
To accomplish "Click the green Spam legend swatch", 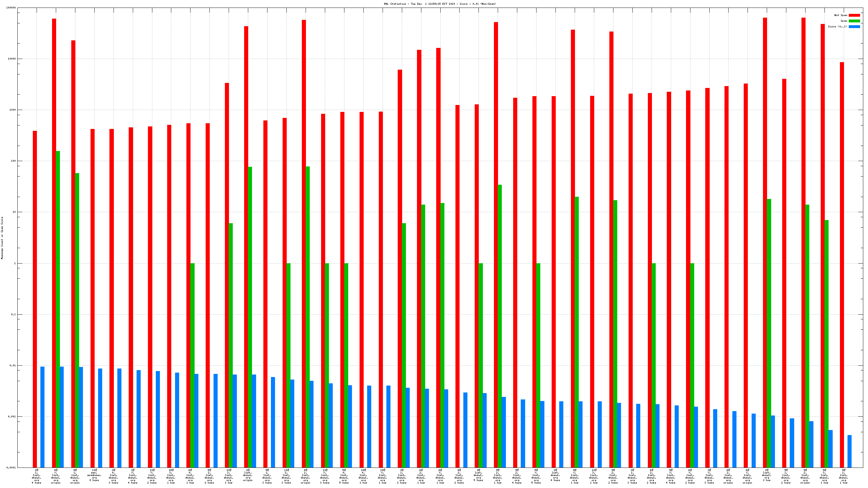I will pos(854,21).
